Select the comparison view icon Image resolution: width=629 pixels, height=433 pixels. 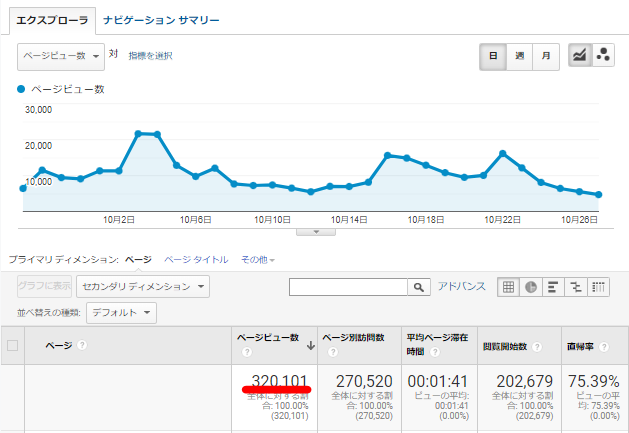click(x=577, y=287)
